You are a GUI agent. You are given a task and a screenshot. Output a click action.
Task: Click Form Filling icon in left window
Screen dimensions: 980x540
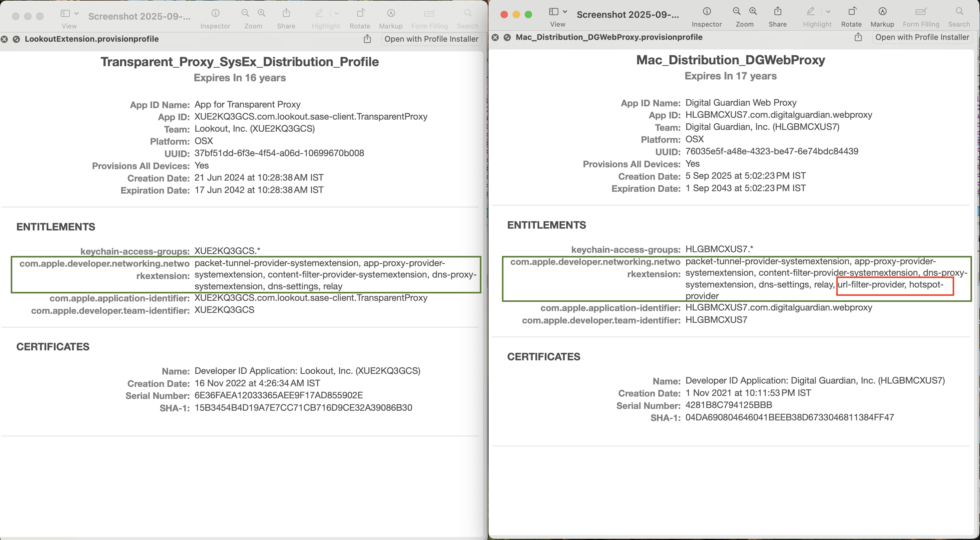click(x=430, y=13)
